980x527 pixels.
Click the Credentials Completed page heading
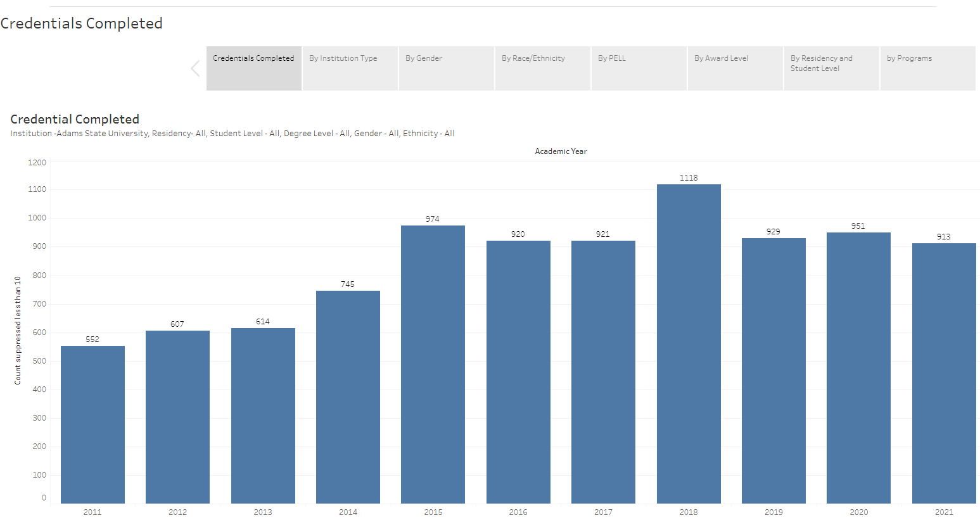pyautogui.click(x=82, y=23)
